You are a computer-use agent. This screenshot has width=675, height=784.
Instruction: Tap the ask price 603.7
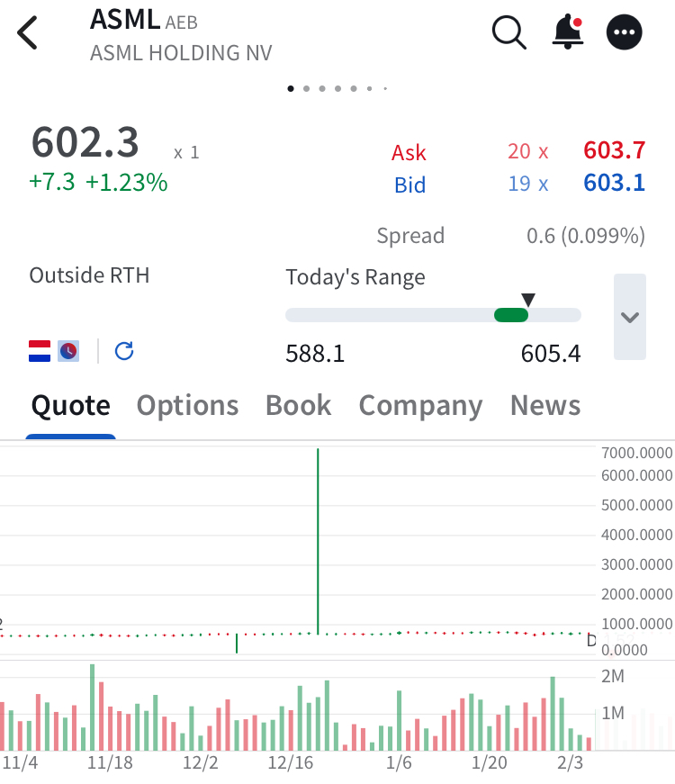[615, 150]
